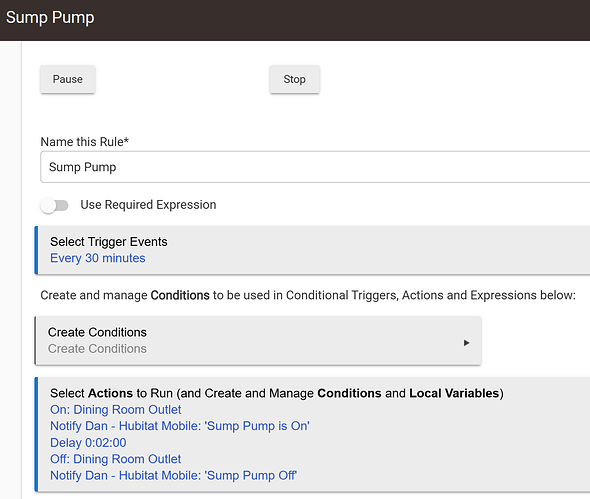Click the Create and manage Conditions description
The height and width of the screenshot is (499, 590).
[x=308, y=295]
